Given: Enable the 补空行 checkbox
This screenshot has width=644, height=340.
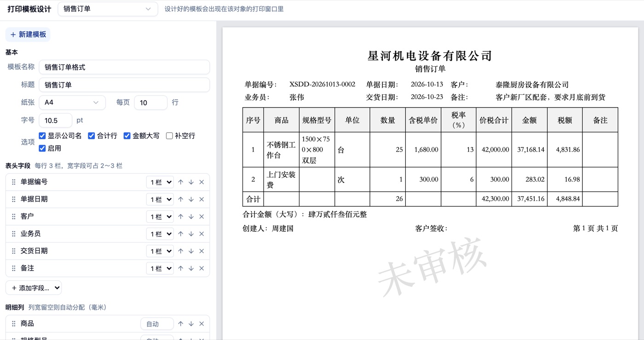Looking at the screenshot, I should (x=169, y=136).
